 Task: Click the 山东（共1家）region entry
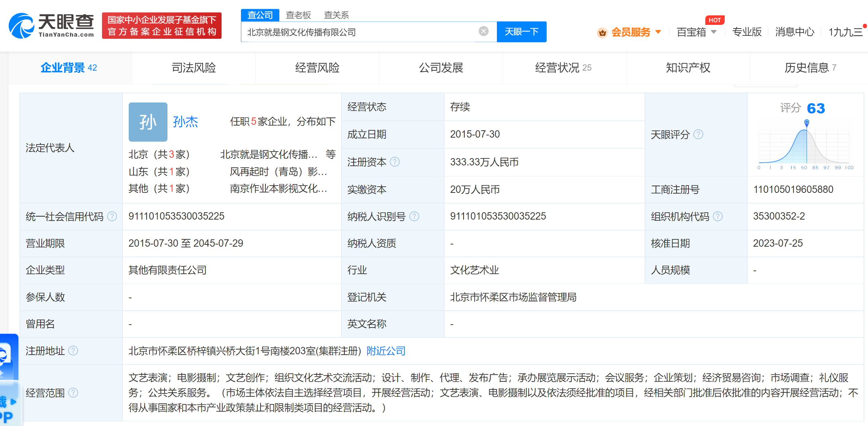[159, 172]
